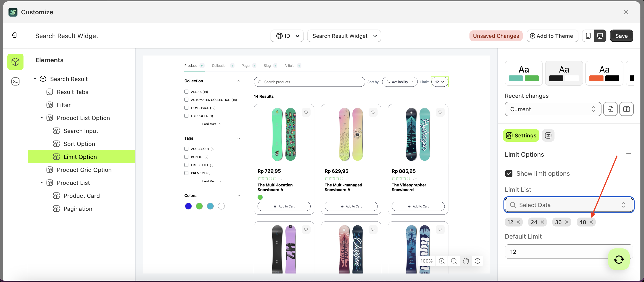Screen dimensions: 644x282
Task: Select the console icon in left sidebar
Action: pyautogui.click(x=15, y=81)
